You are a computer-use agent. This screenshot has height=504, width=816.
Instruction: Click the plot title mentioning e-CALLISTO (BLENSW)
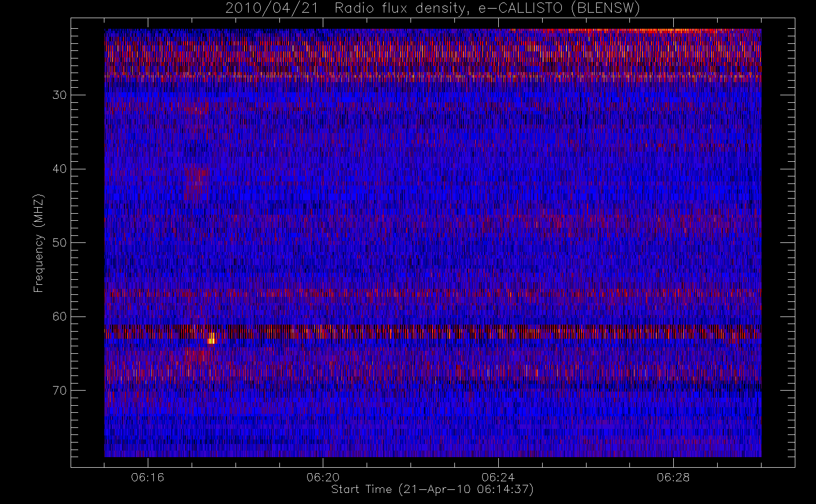point(433,9)
